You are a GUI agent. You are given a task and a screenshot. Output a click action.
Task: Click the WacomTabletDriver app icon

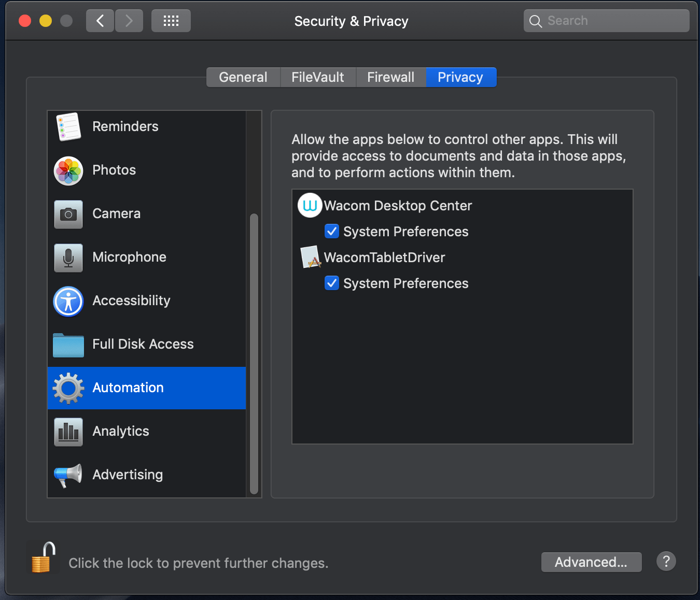311,257
